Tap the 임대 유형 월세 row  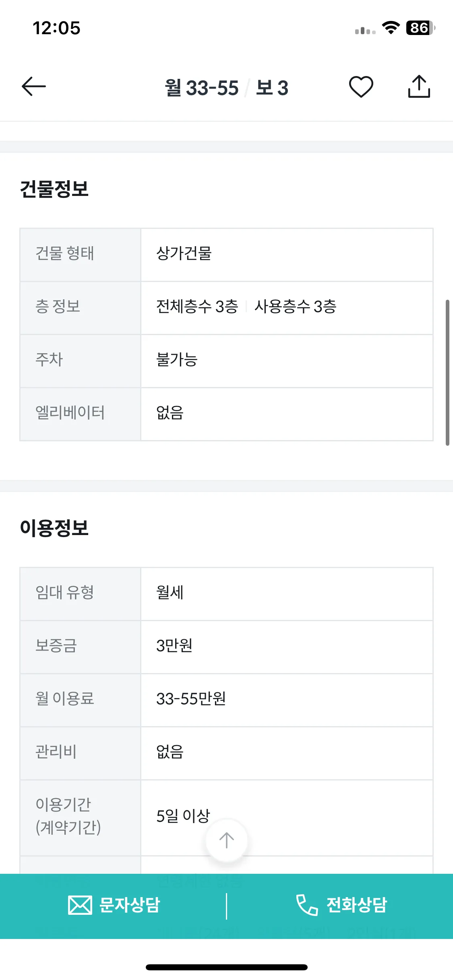click(226, 594)
